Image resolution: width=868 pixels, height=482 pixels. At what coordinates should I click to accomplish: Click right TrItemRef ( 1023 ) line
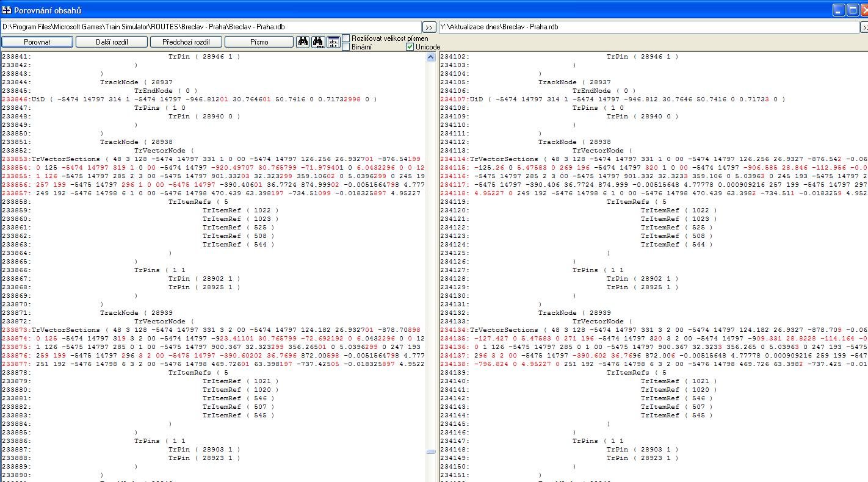[x=679, y=219]
